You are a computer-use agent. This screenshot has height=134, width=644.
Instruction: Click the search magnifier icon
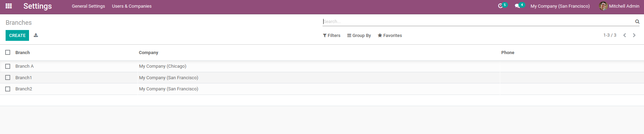(x=637, y=22)
